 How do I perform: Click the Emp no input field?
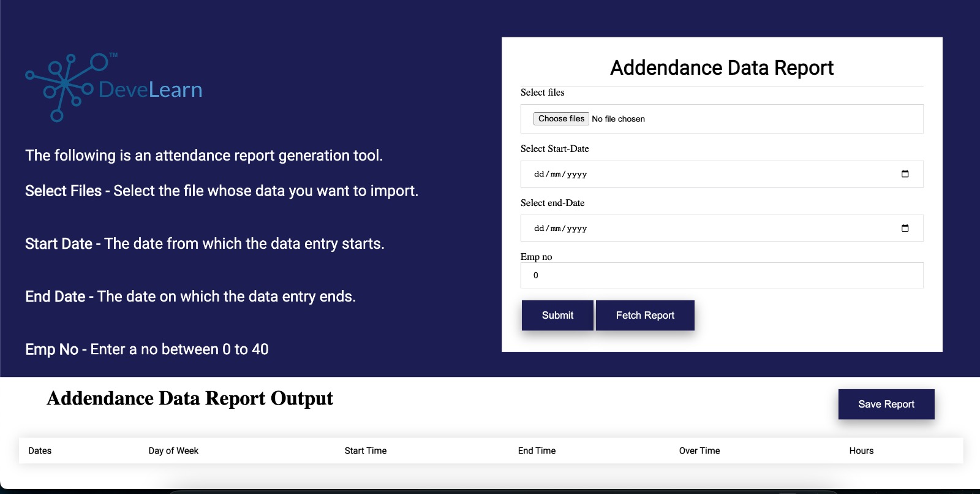click(722, 275)
